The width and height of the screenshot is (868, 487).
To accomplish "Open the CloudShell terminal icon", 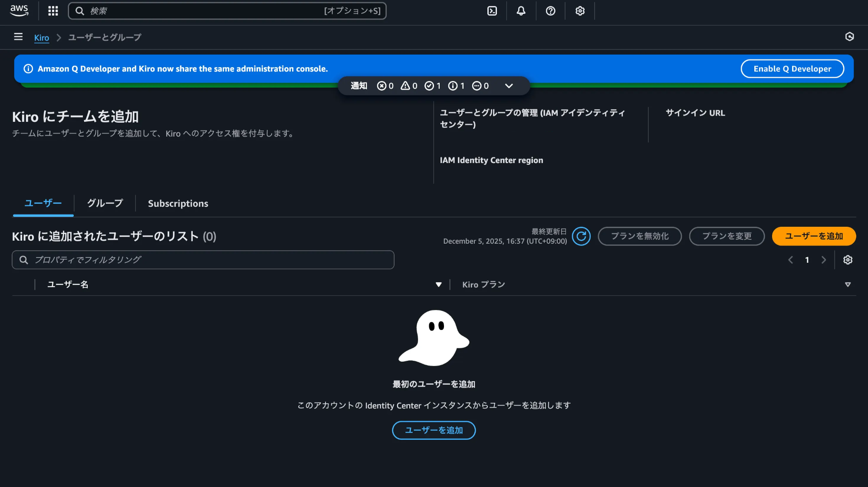I will click(x=492, y=11).
